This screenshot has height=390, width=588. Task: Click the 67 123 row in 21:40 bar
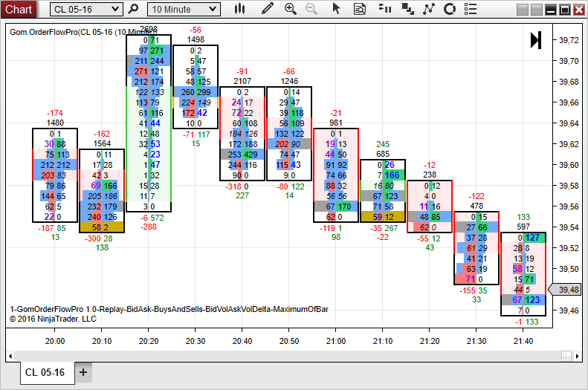point(523,299)
